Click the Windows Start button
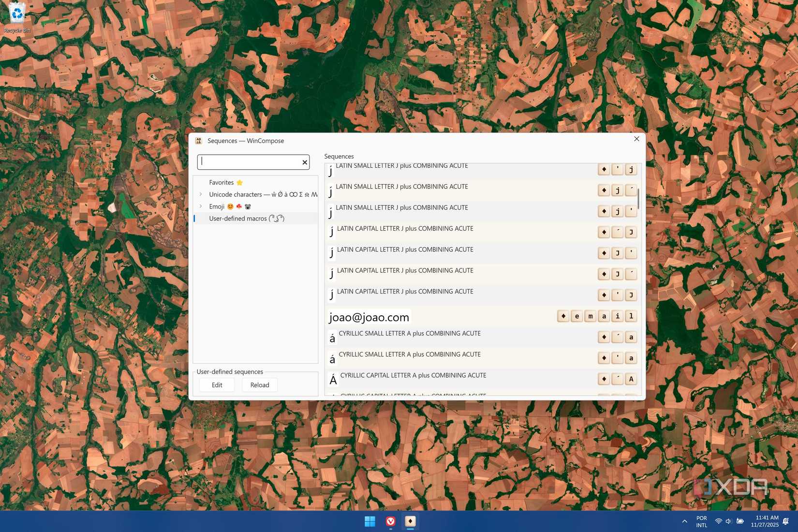Viewport: 798px width, 532px height. click(370, 521)
